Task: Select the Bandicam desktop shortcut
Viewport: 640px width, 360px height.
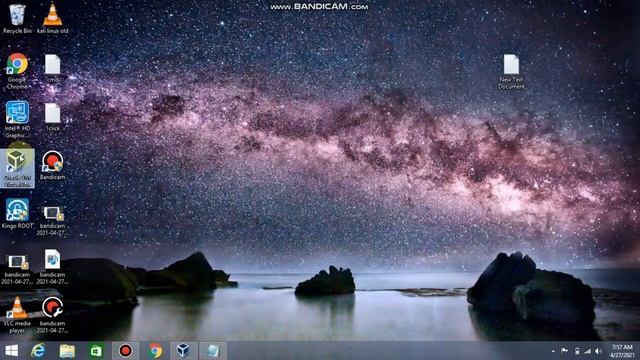Action: click(53, 166)
